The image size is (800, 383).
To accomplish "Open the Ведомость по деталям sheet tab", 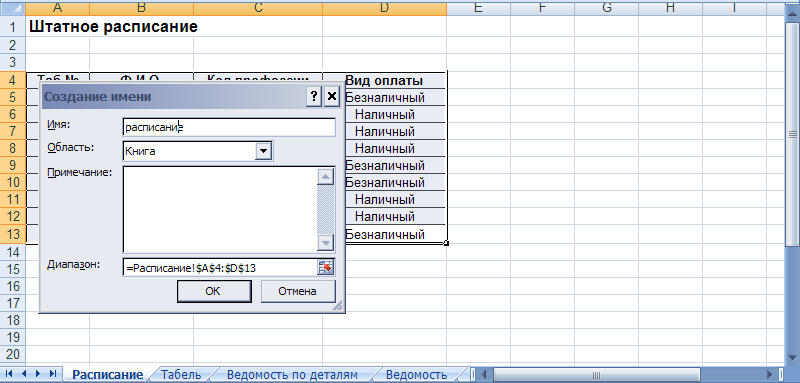I will pos(292,375).
